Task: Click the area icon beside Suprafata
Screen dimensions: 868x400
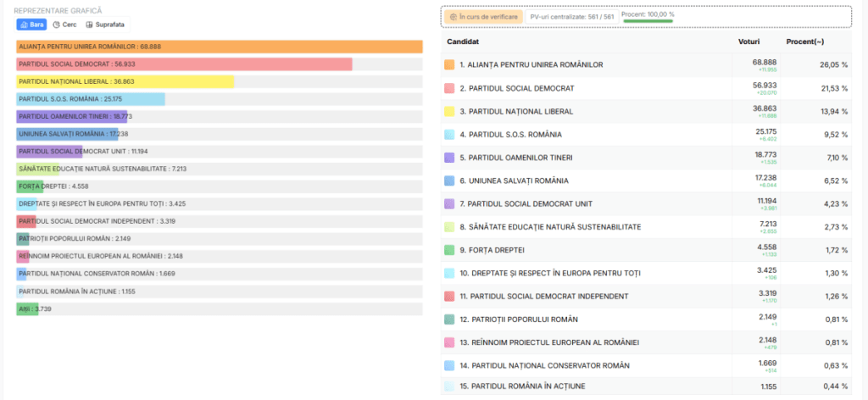Action: [x=89, y=25]
